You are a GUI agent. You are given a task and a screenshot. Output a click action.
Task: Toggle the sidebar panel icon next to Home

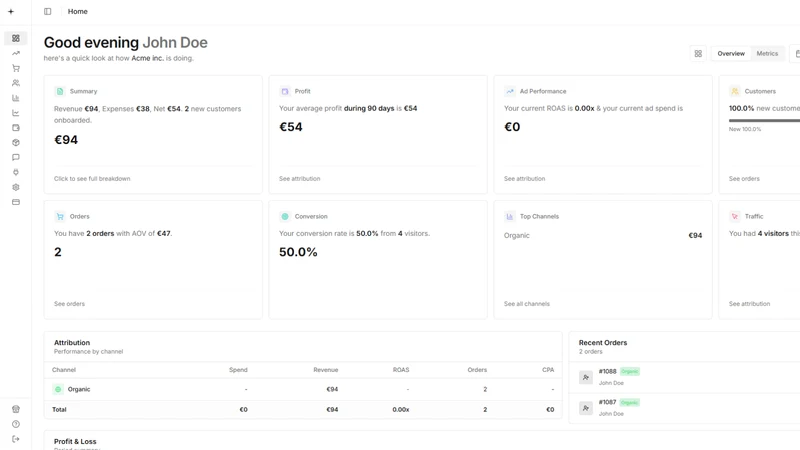47,11
